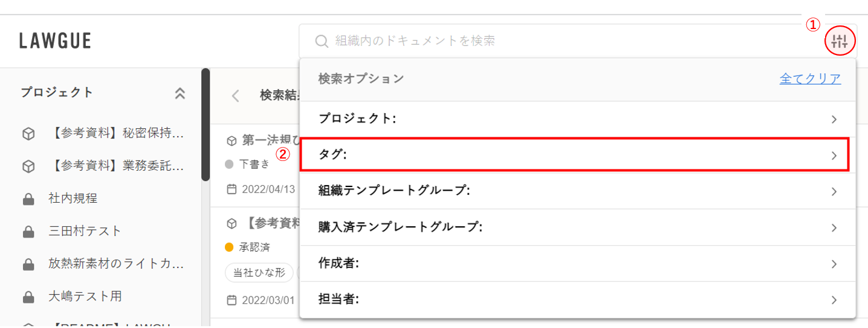
Task: Expand the プロジェクト search option
Action: coord(577,119)
